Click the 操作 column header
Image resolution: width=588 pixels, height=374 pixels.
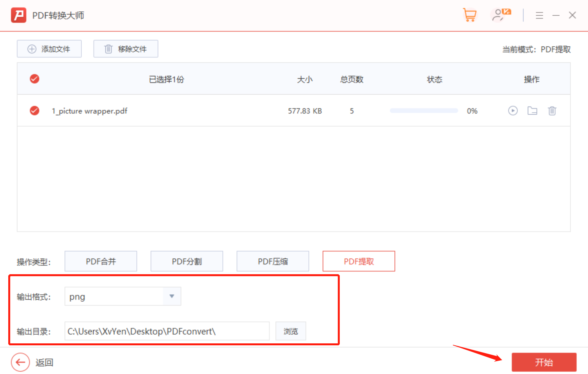532,79
